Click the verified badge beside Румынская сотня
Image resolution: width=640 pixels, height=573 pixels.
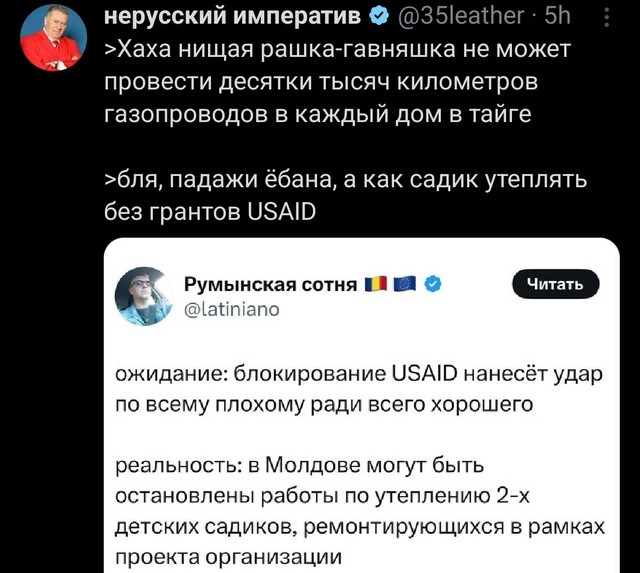tap(432, 285)
